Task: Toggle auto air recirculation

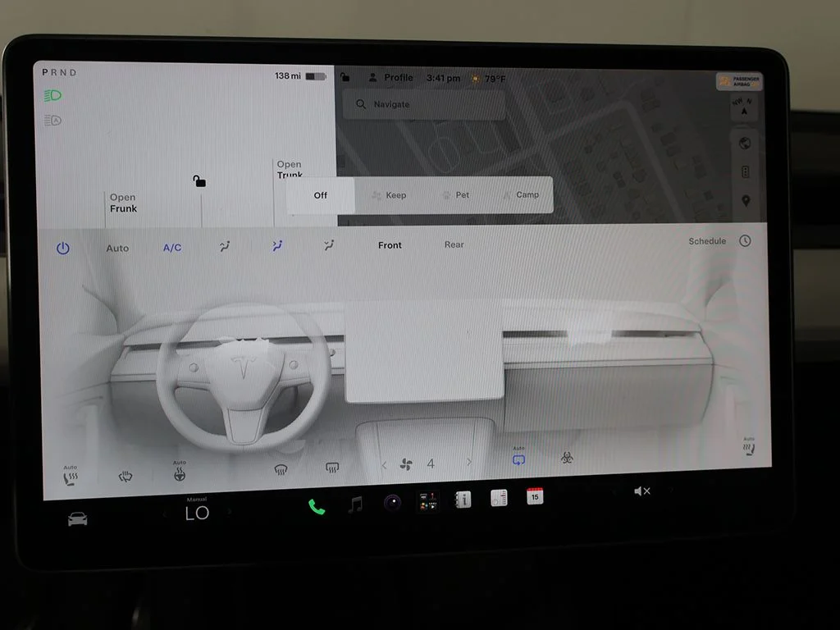Action: [518, 457]
